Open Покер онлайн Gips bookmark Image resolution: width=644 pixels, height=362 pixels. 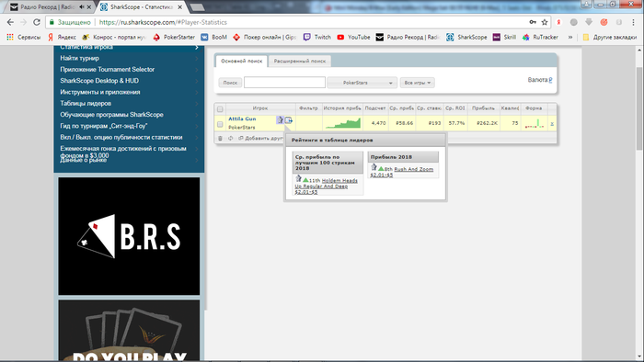(265, 38)
